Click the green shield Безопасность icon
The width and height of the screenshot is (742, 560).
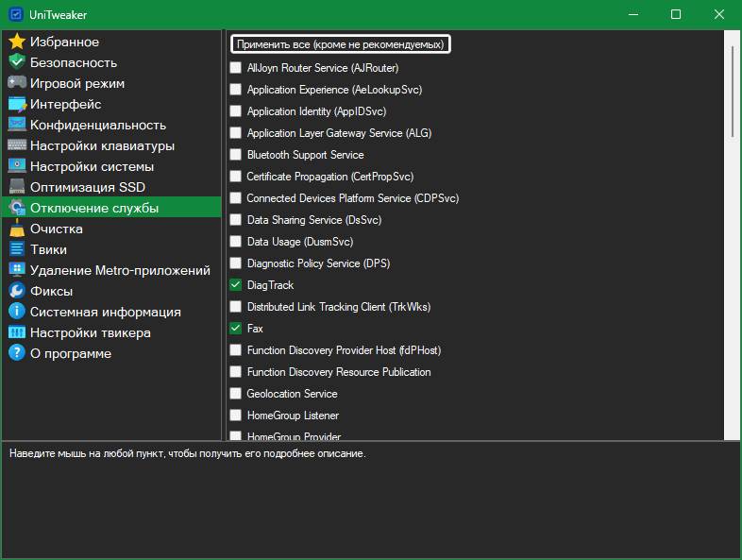click(x=16, y=62)
